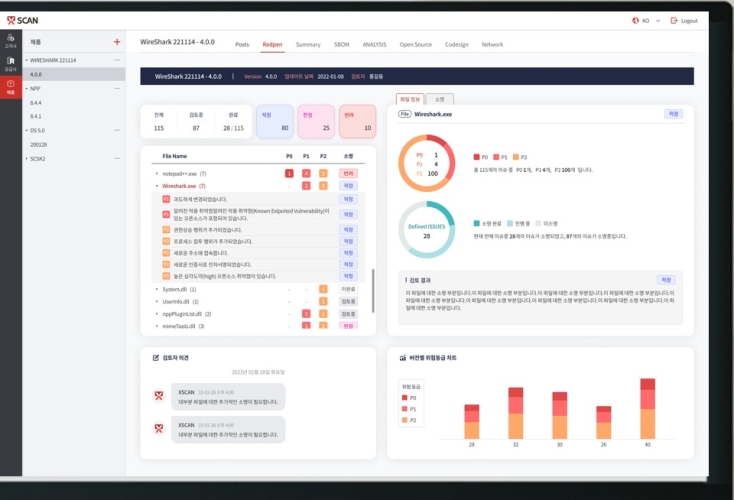Click the P2 count badge for System.dll
The height and width of the screenshot is (500, 734).
pos(323,289)
